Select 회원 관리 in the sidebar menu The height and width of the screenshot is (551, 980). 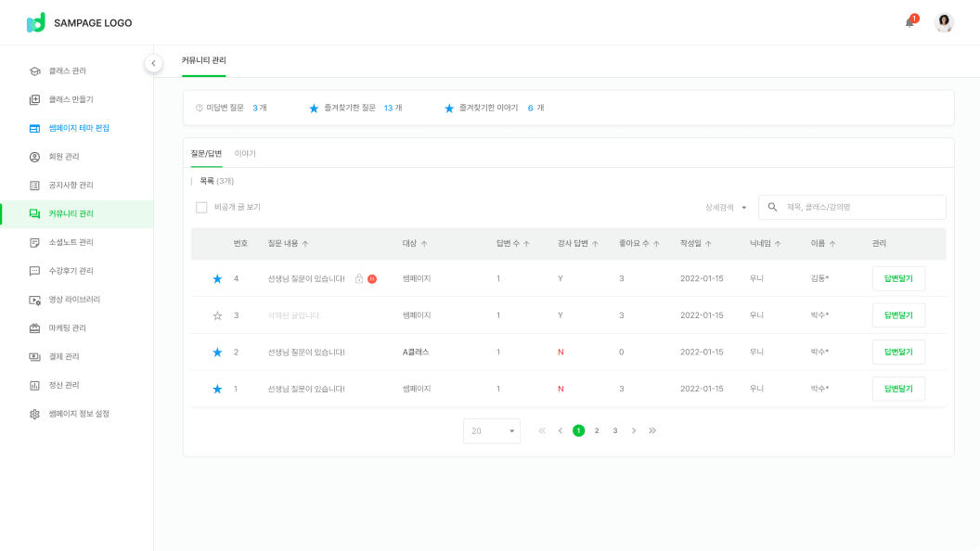point(63,157)
